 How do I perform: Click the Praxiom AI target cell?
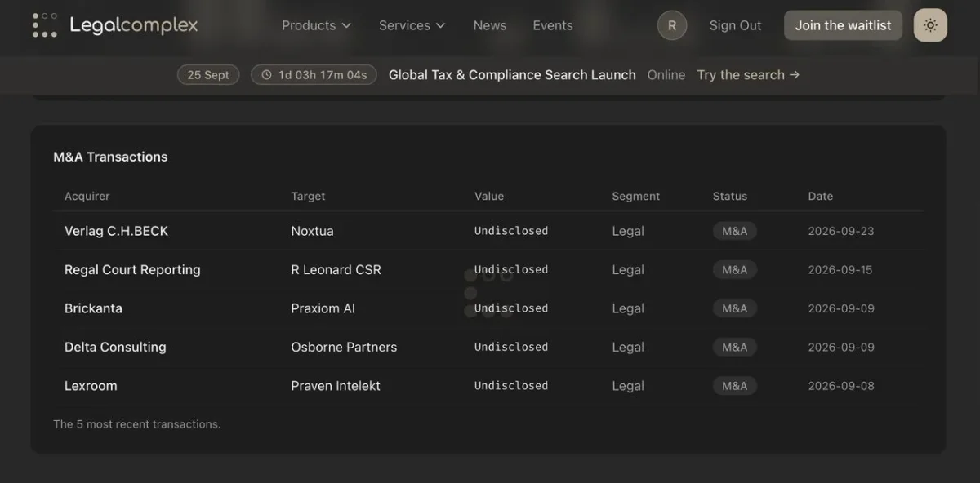[323, 308]
